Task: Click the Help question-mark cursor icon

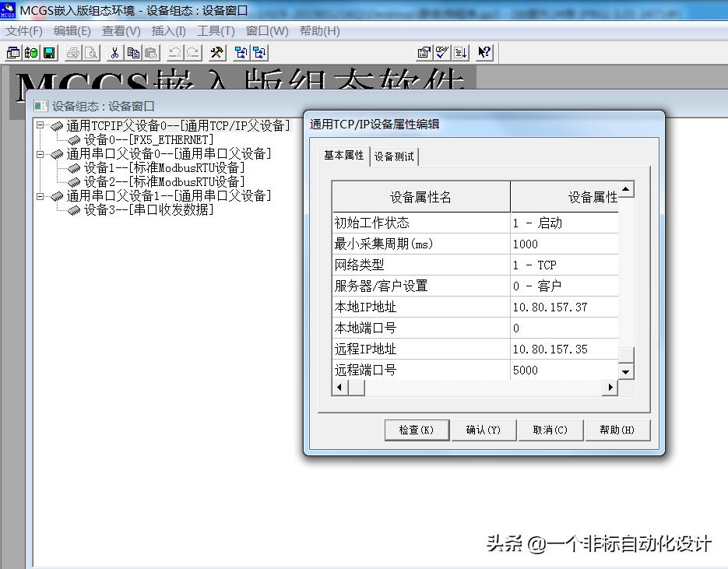Action: coord(484,53)
